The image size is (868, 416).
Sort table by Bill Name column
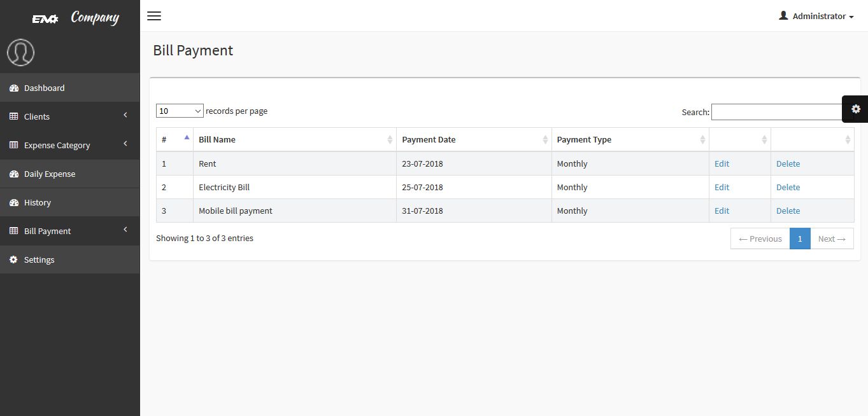[294, 139]
